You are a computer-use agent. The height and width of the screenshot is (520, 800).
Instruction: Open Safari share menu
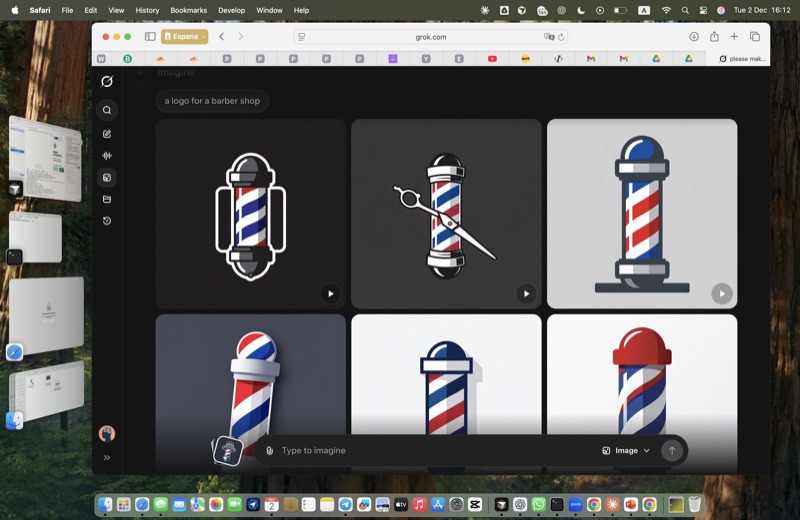click(714, 36)
